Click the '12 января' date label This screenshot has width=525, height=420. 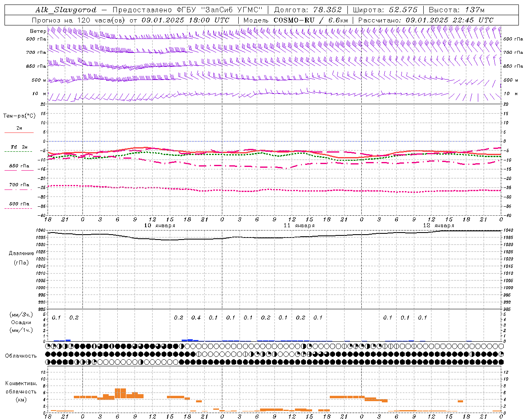438,226
